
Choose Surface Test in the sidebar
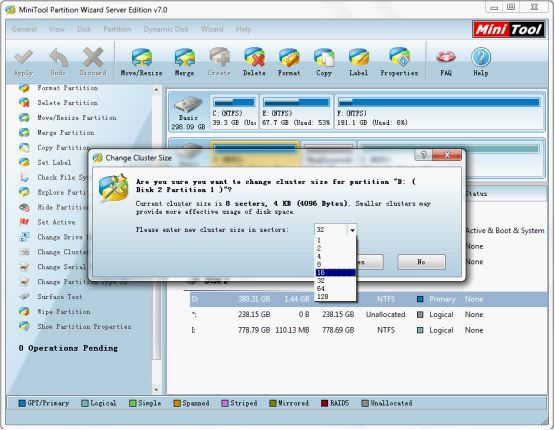point(60,297)
